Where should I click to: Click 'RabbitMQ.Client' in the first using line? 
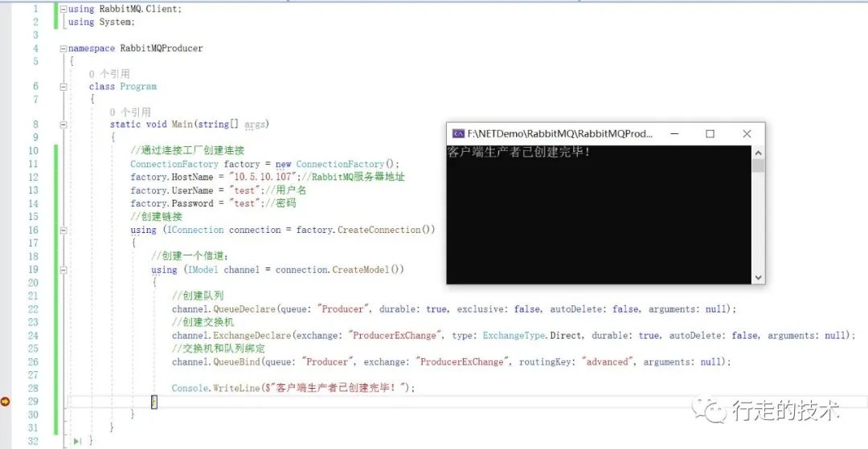click(139, 9)
